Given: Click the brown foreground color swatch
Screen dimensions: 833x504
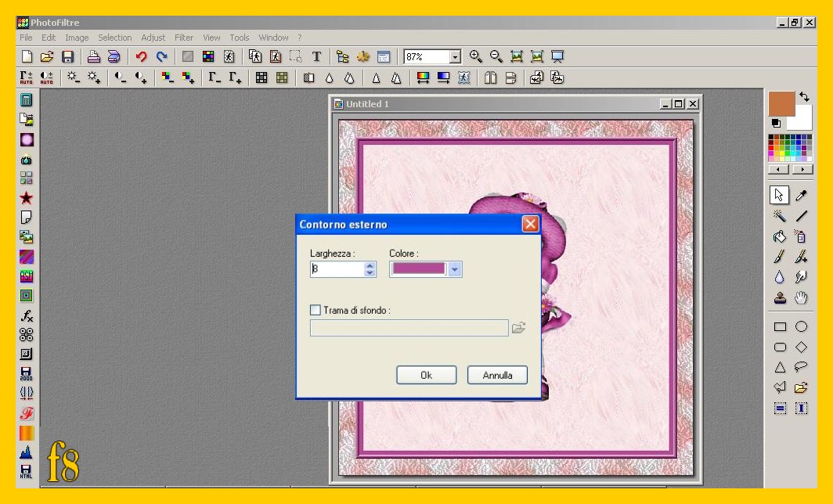Looking at the screenshot, I should click(x=781, y=104).
